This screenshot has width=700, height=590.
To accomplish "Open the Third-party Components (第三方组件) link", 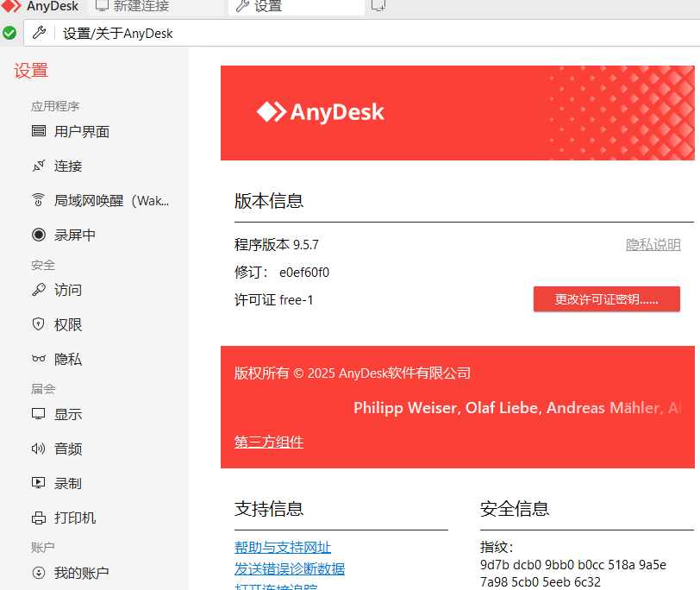I will pyautogui.click(x=268, y=442).
